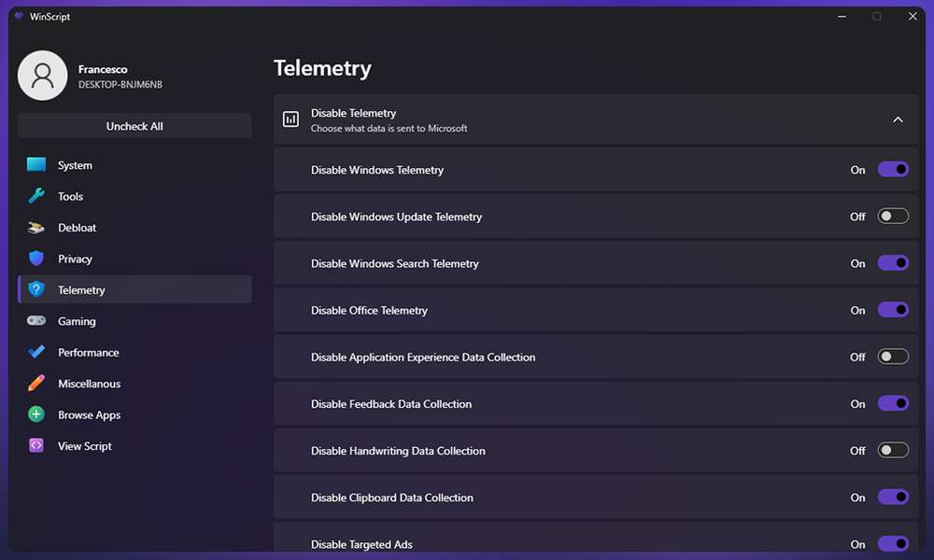This screenshot has height=560, width=934.
Task: Click the Miscellanous pencil icon
Action: coord(36,383)
